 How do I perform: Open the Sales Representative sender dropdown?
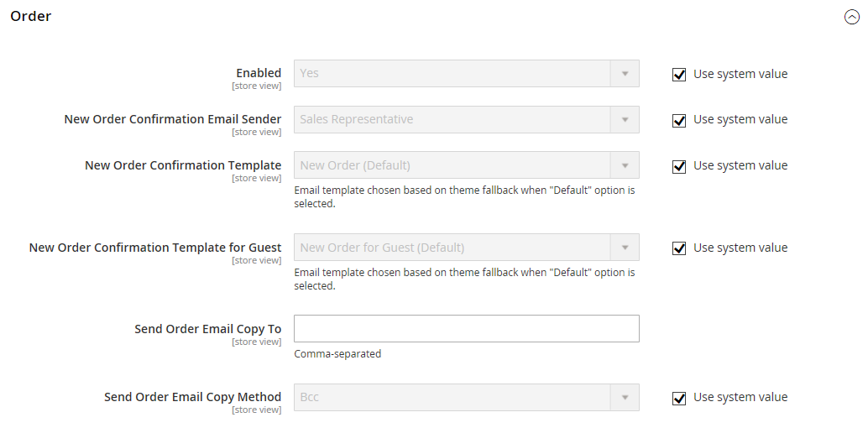click(453, 120)
